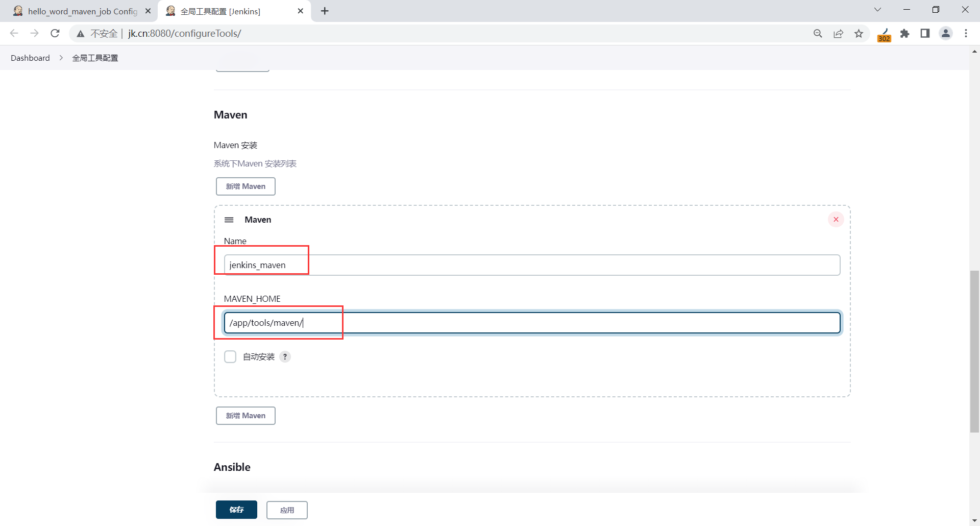Close the hello_word_maven_job Config tab

(148, 11)
